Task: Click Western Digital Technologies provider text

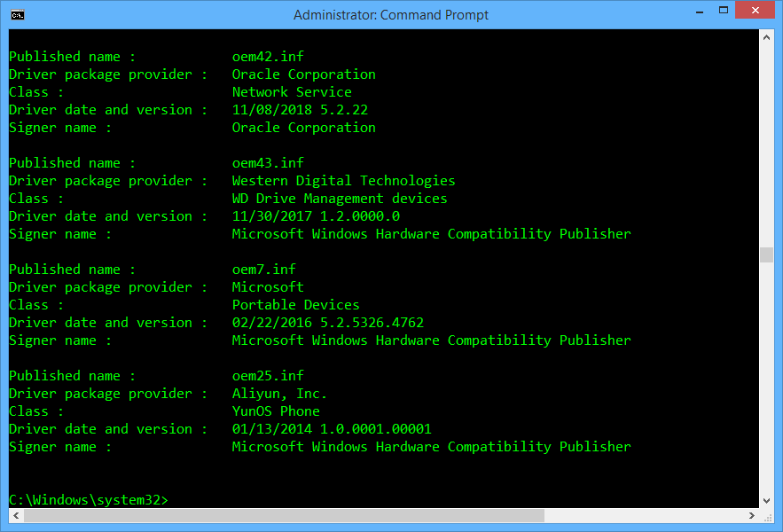Action: pos(343,181)
